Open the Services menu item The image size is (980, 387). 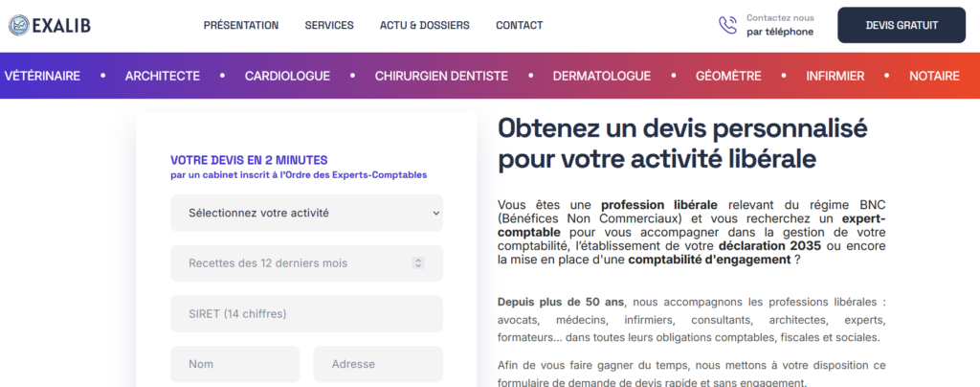point(329,25)
